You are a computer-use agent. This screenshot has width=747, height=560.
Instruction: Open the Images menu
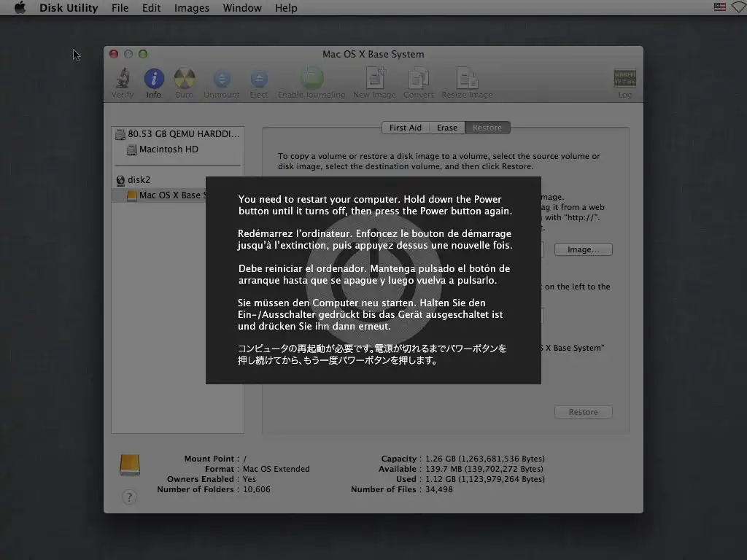(x=192, y=7)
